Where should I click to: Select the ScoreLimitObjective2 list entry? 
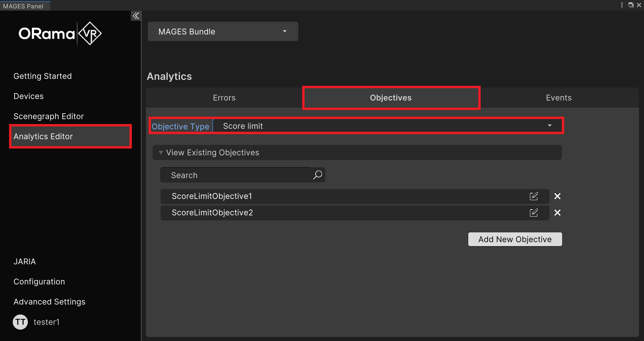tap(335, 213)
